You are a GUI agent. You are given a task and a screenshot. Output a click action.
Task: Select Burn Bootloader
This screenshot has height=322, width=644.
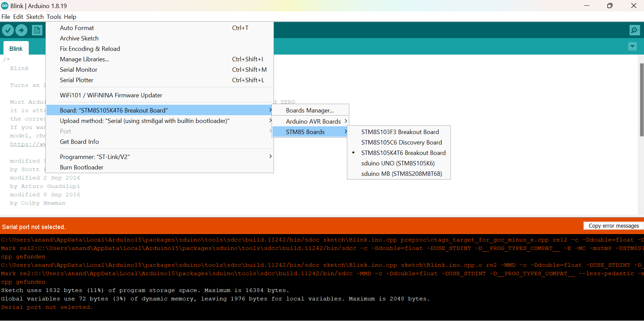(159, 167)
